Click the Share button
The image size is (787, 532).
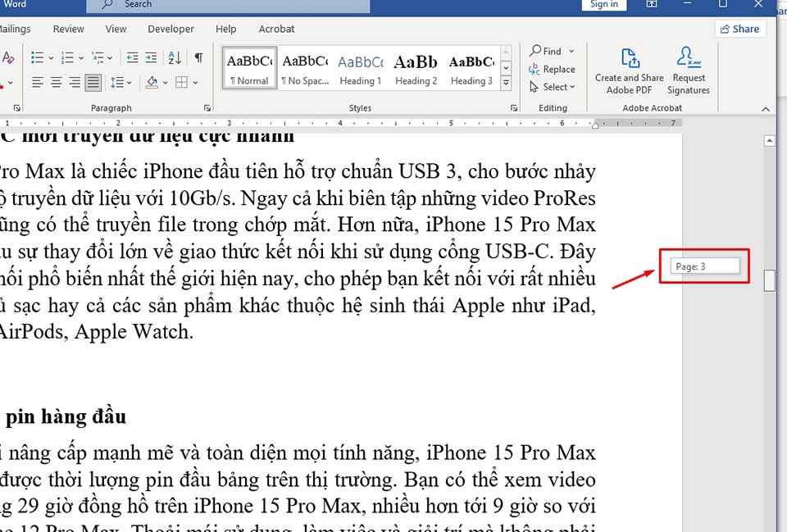pos(739,30)
